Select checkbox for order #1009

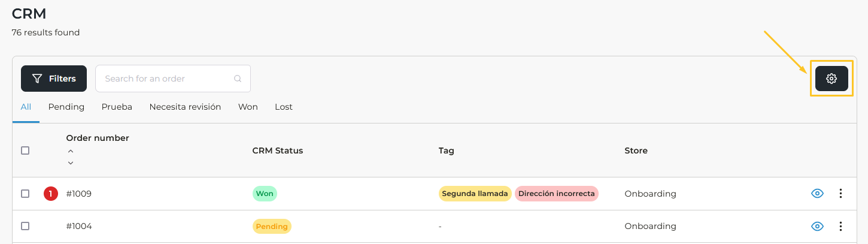(25, 194)
